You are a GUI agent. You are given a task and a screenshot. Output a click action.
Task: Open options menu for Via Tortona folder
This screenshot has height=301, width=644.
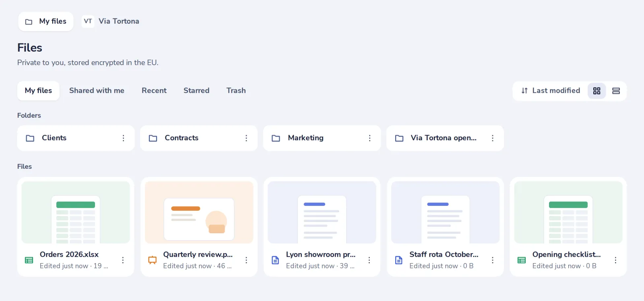coord(492,138)
